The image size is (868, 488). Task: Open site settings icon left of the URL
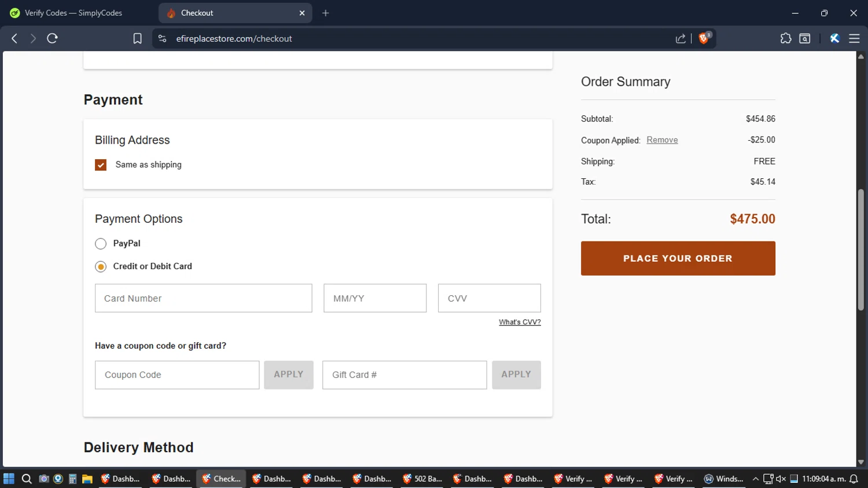click(163, 38)
